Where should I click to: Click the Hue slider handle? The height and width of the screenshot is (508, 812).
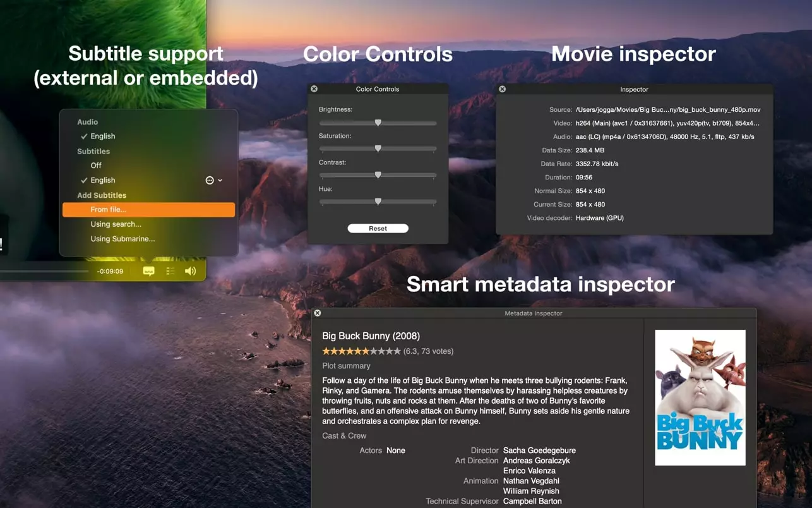[x=378, y=202]
